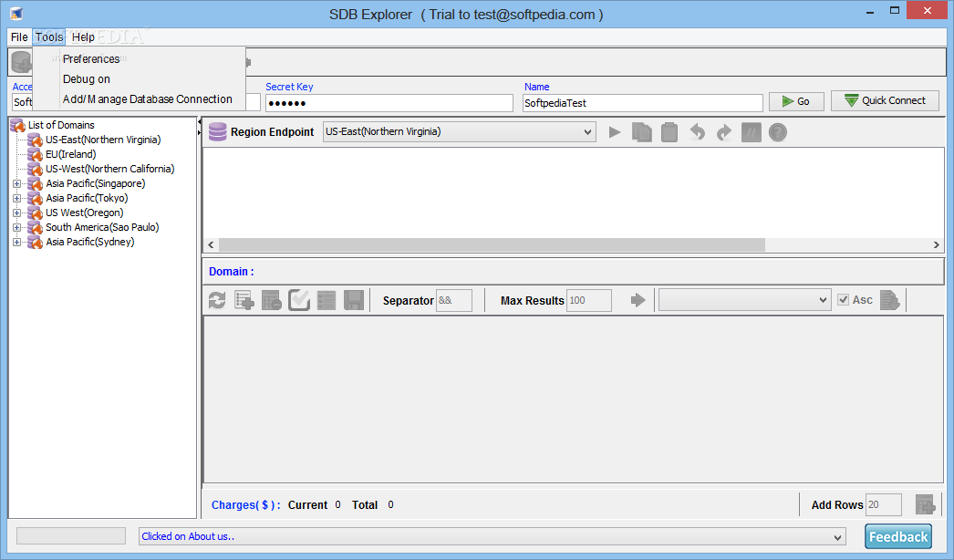Click the Save floppy disk icon
954x560 pixels.
tap(354, 300)
